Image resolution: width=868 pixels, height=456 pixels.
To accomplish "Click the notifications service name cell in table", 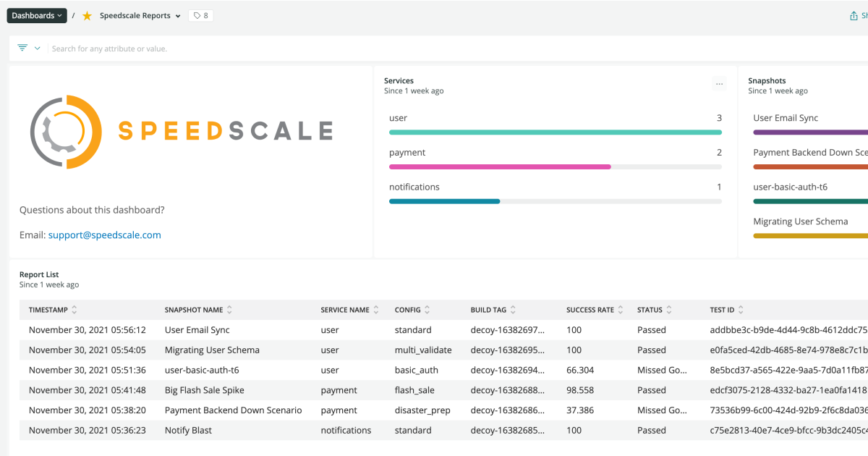I will (x=346, y=430).
